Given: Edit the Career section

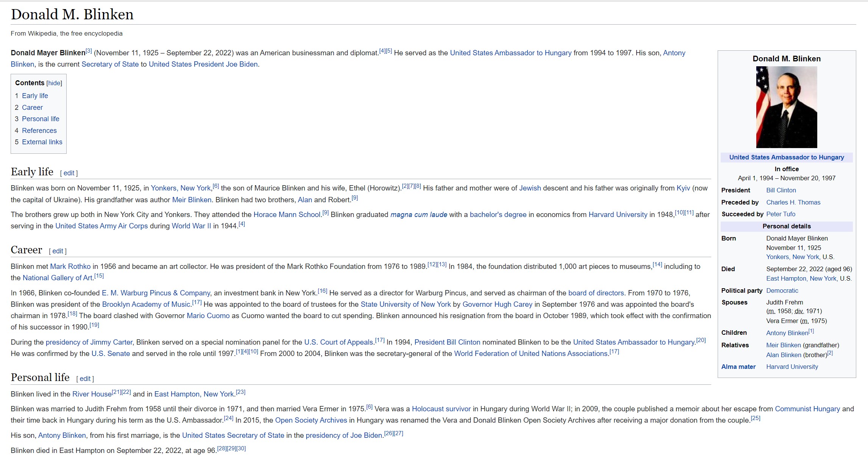Looking at the screenshot, I should (x=58, y=251).
